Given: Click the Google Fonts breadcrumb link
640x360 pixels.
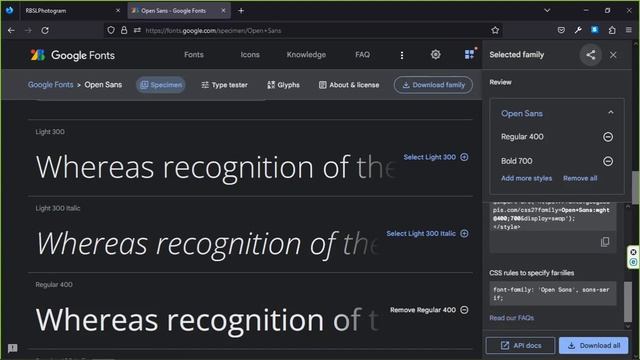Looking at the screenshot, I should click(51, 85).
